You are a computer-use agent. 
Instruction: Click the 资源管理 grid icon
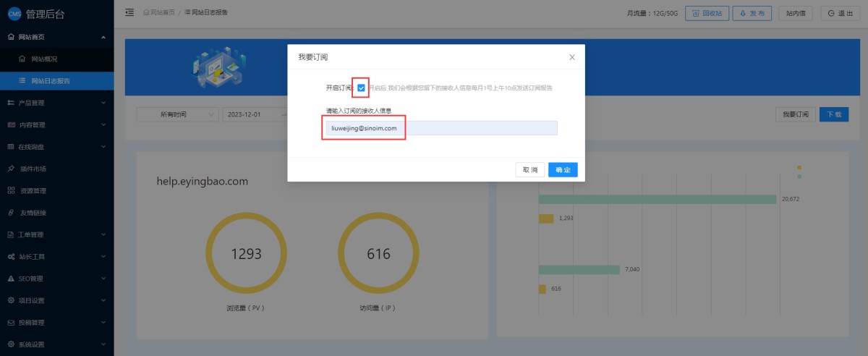[11, 190]
